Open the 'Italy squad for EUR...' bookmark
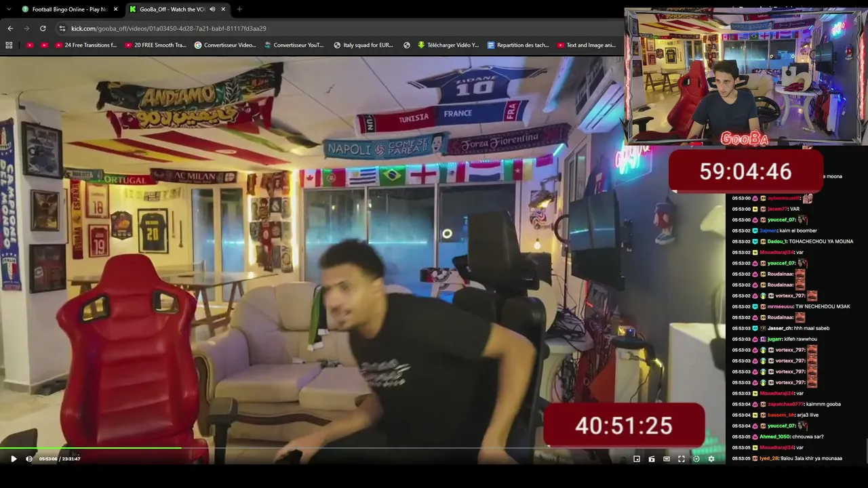868x488 pixels. (363, 45)
